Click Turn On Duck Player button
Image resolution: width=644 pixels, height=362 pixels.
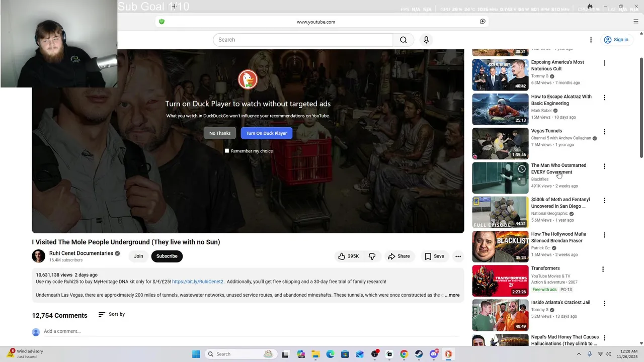(x=267, y=133)
